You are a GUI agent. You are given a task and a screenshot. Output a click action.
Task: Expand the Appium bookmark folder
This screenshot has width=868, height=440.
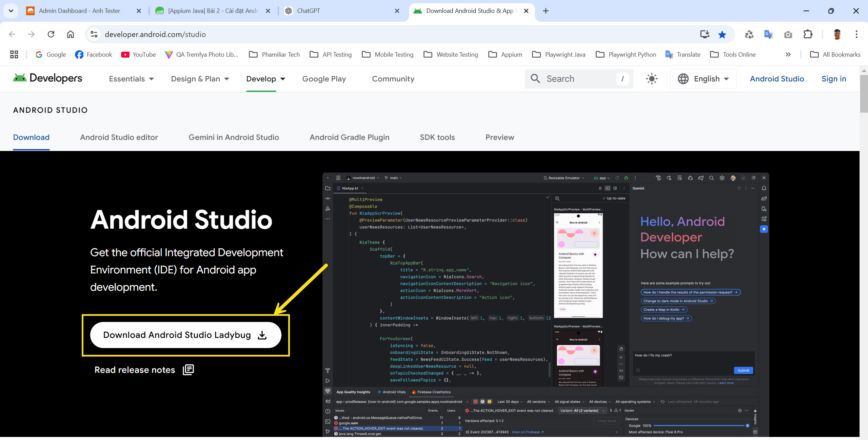(505, 54)
